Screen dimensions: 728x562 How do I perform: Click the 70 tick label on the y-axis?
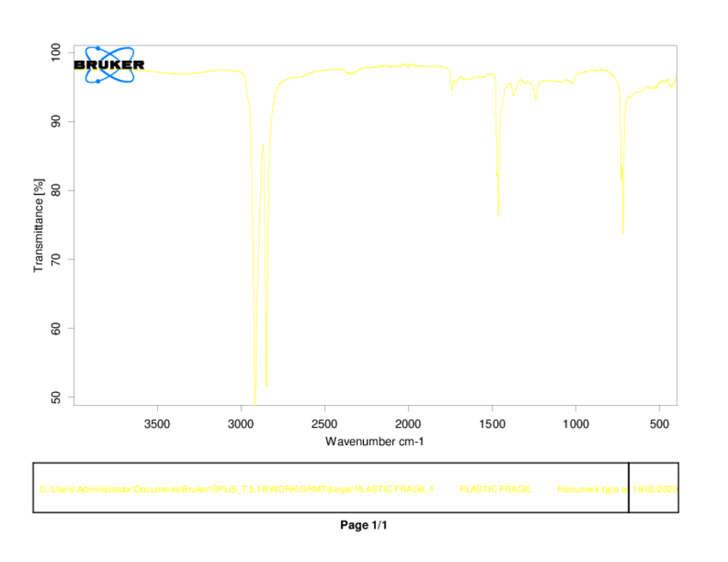pos(55,259)
